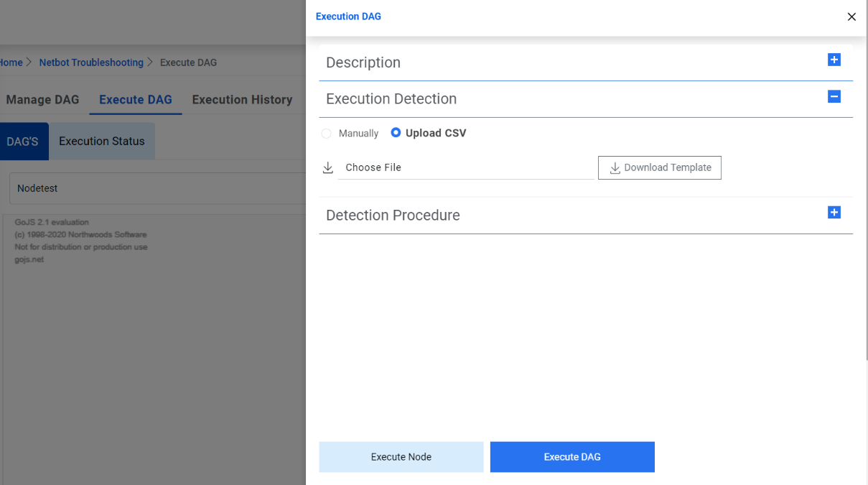Collapse Execution Detection via minus icon
The height and width of the screenshot is (485, 868).
coord(834,96)
